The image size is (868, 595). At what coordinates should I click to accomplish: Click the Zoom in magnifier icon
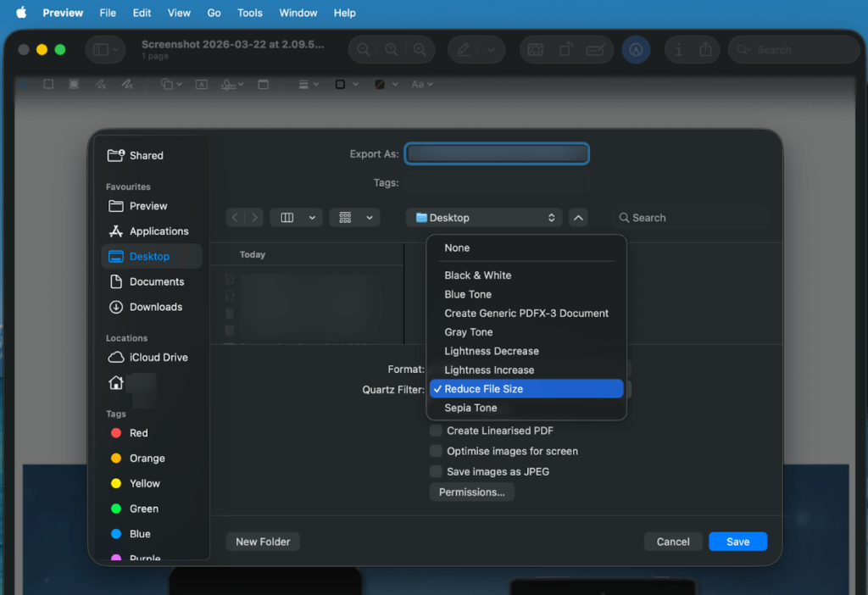[419, 50]
